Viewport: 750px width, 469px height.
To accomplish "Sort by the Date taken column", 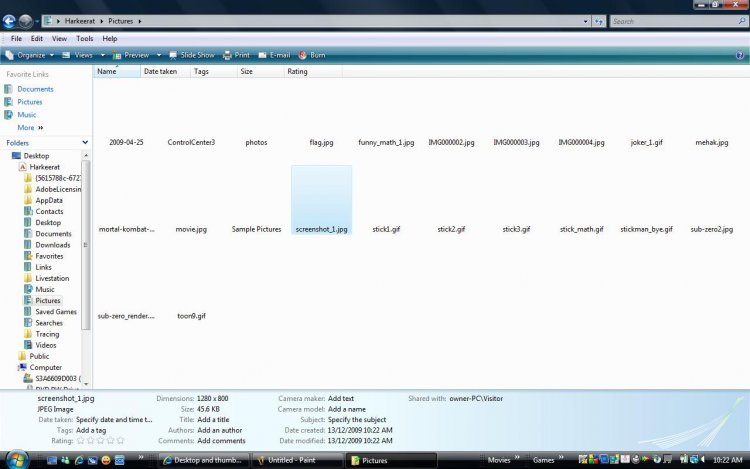I will point(160,72).
